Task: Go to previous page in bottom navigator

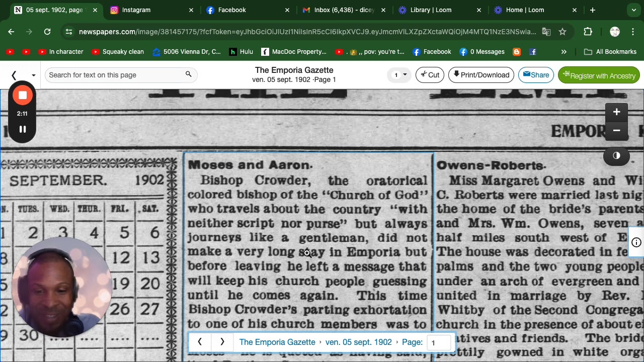Action: [x=200, y=342]
